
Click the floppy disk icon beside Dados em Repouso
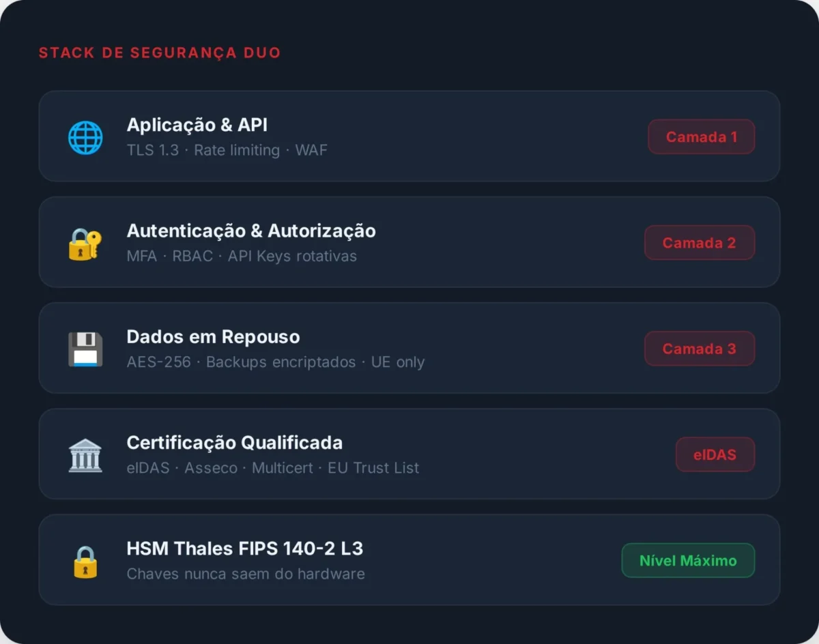pyautogui.click(x=85, y=349)
